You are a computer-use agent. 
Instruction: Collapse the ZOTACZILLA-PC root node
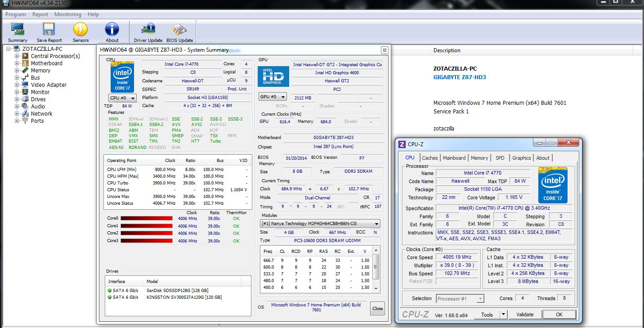coord(9,49)
